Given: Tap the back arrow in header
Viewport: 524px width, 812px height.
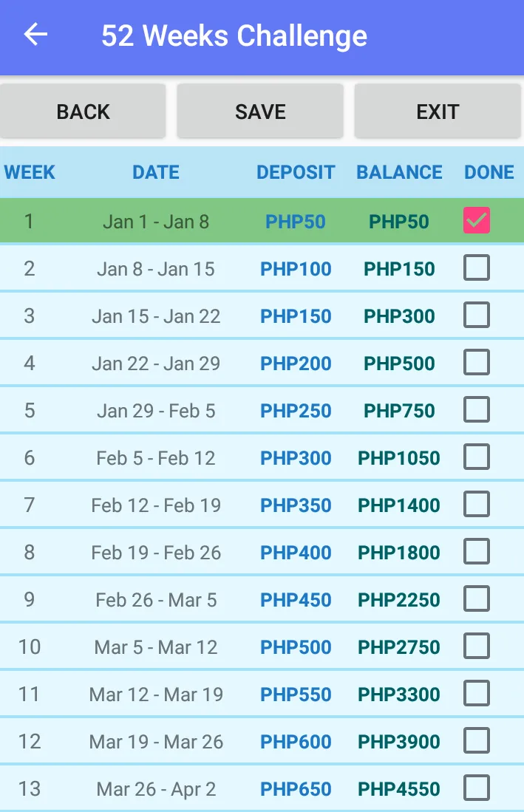Looking at the screenshot, I should point(35,35).
